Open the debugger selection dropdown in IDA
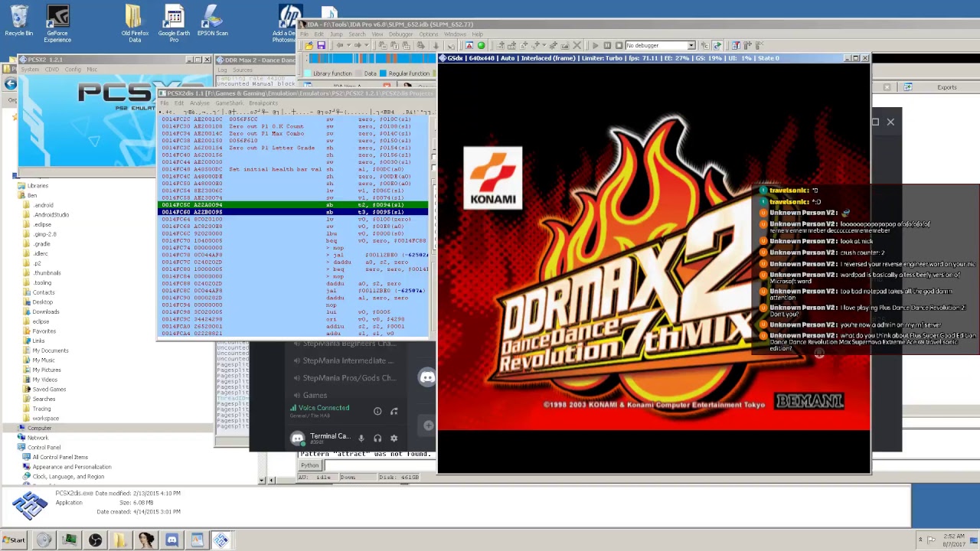Image resolution: width=980 pixels, height=551 pixels. [691, 46]
